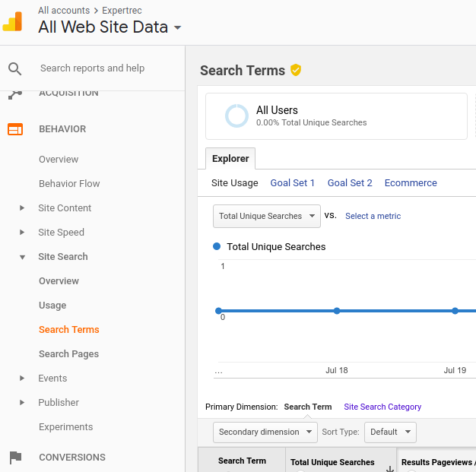The image size is (476, 472).
Task: Open the Behavior Flow report
Action: coord(69,184)
